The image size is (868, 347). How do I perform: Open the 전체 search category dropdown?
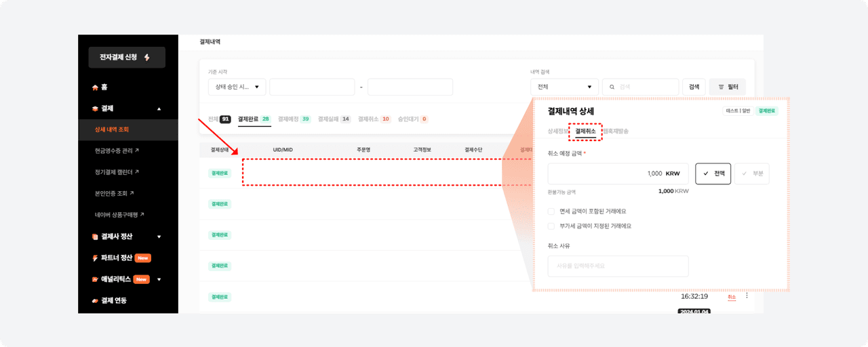click(x=564, y=87)
